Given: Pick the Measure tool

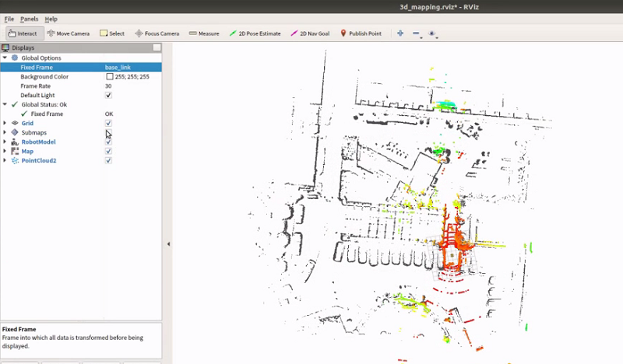Looking at the screenshot, I should [204, 33].
